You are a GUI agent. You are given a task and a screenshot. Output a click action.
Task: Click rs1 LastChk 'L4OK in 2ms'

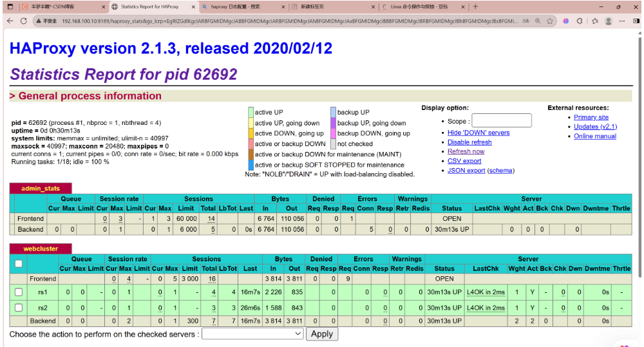coord(486,292)
